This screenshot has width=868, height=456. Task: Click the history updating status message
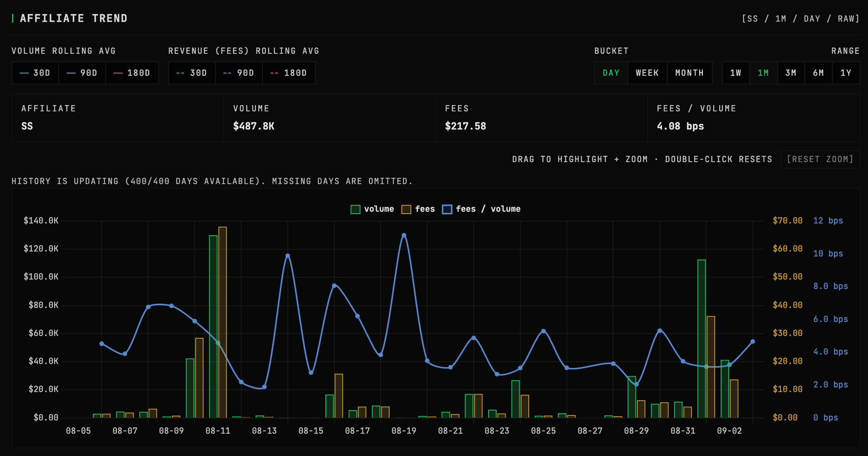pos(212,181)
